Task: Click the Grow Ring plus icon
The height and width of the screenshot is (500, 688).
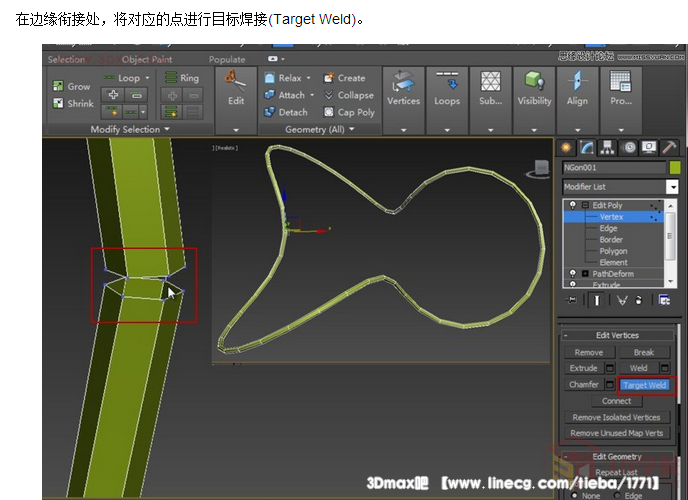Action: pos(172,95)
